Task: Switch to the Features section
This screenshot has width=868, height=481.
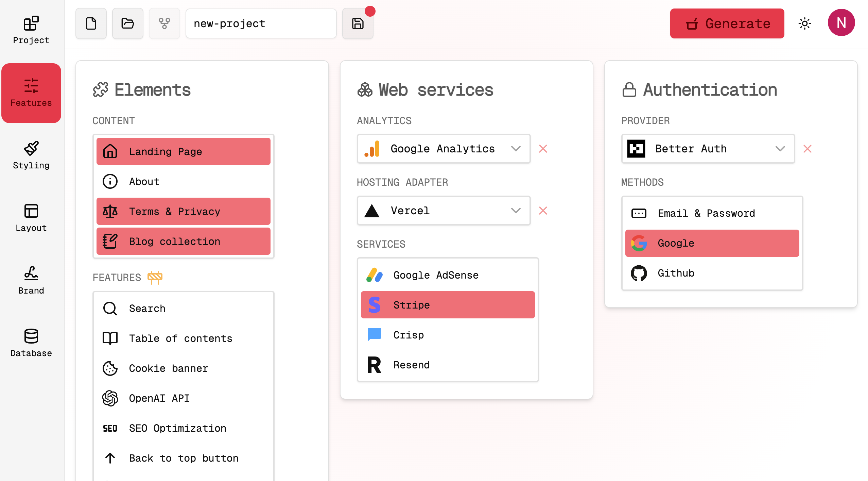Action: (31, 93)
